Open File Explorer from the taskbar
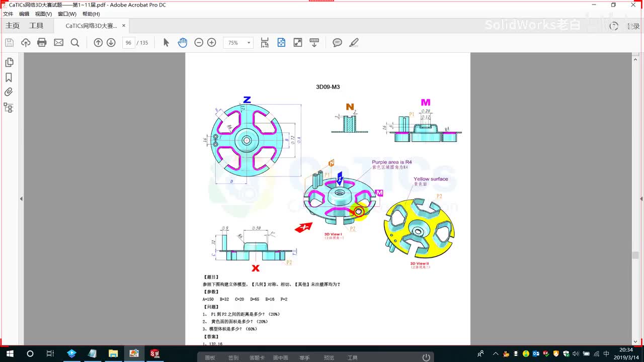The height and width of the screenshot is (362, 644). [113, 353]
